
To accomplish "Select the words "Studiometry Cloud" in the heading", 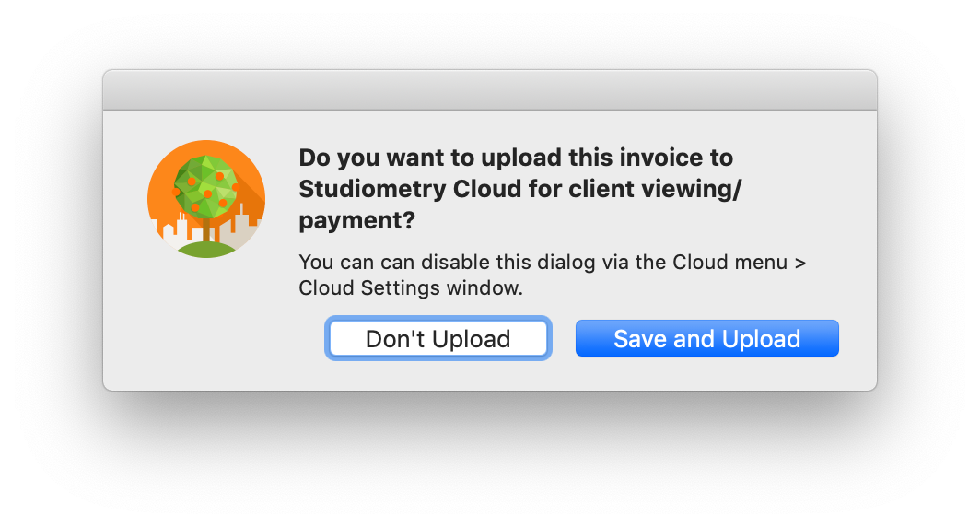I will (410, 189).
